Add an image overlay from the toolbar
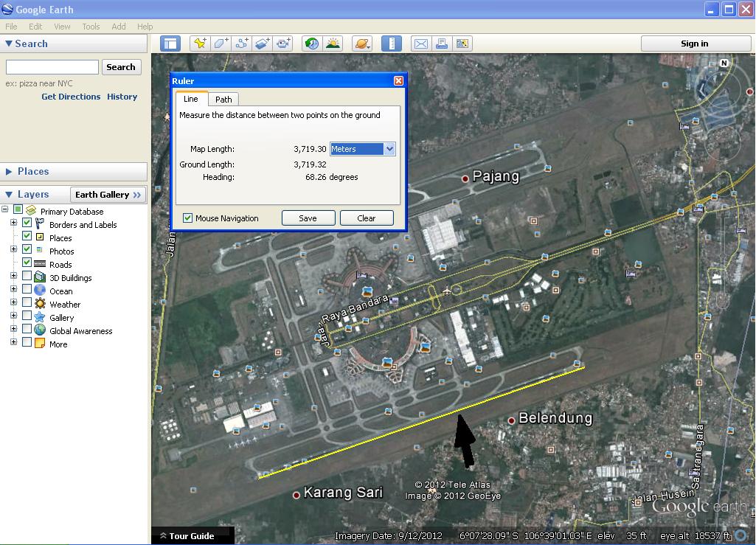 [x=263, y=44]
